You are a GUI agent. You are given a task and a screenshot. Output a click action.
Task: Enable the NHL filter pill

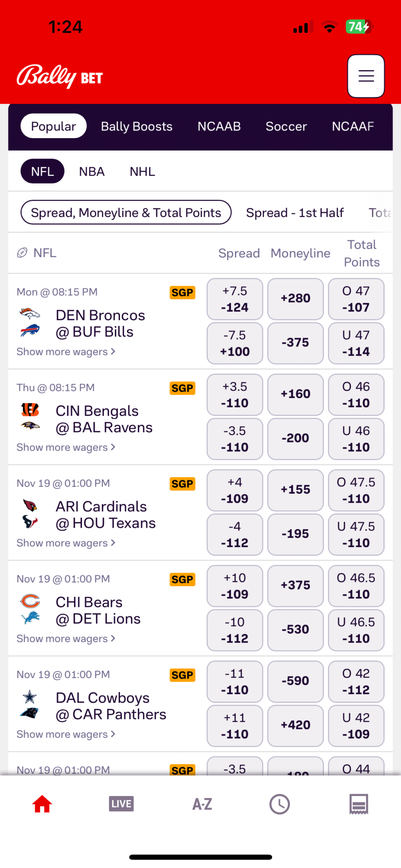(x=142, y=171)
